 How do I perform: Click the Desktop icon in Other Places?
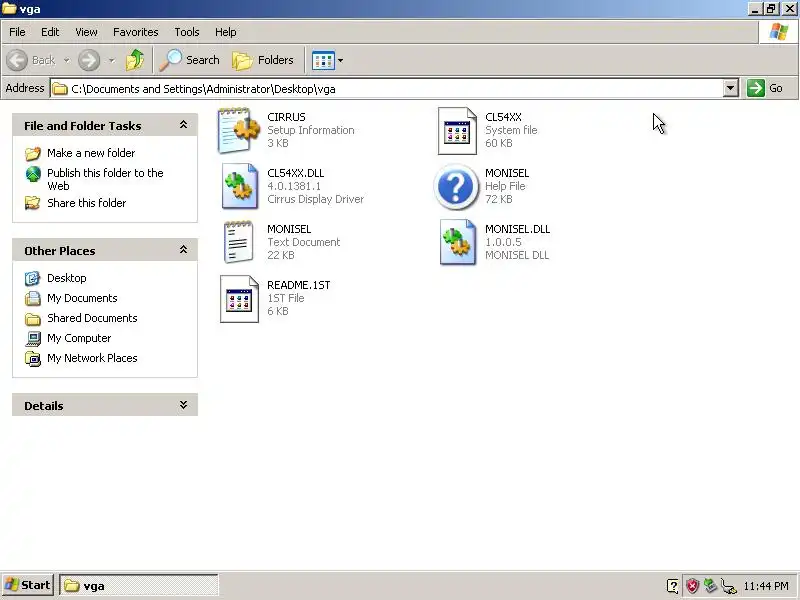(33, 278)
